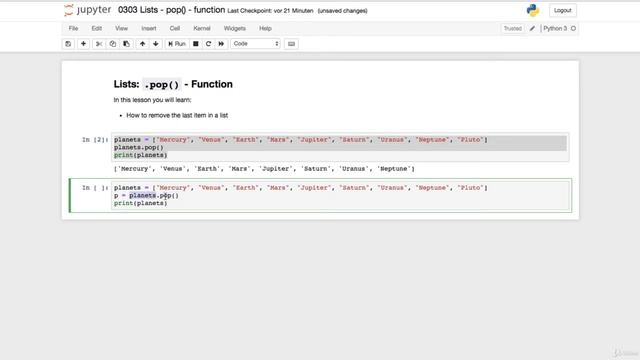Viewport: 640px width, 360px height.
Task: Paste cells below icon
Action: coord(127,44)
